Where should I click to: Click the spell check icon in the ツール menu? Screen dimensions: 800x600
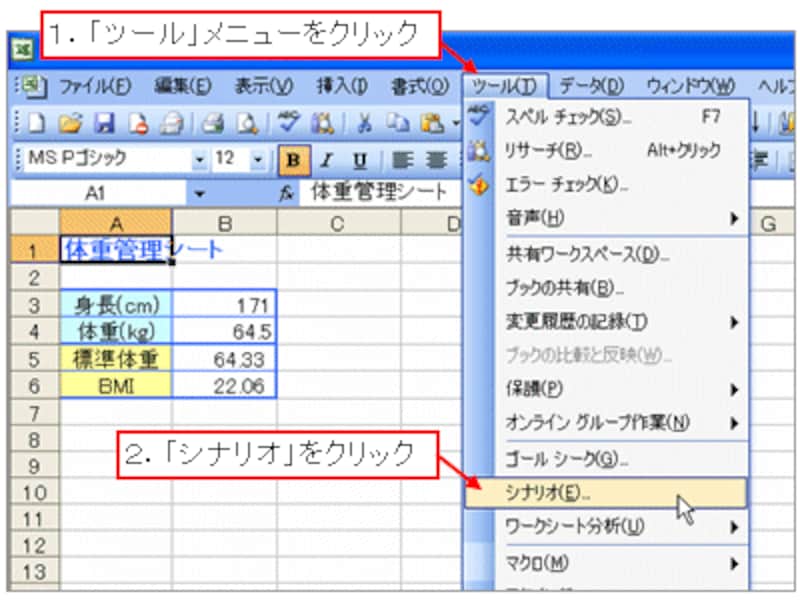pyautogui.click(x=479, y=115)
